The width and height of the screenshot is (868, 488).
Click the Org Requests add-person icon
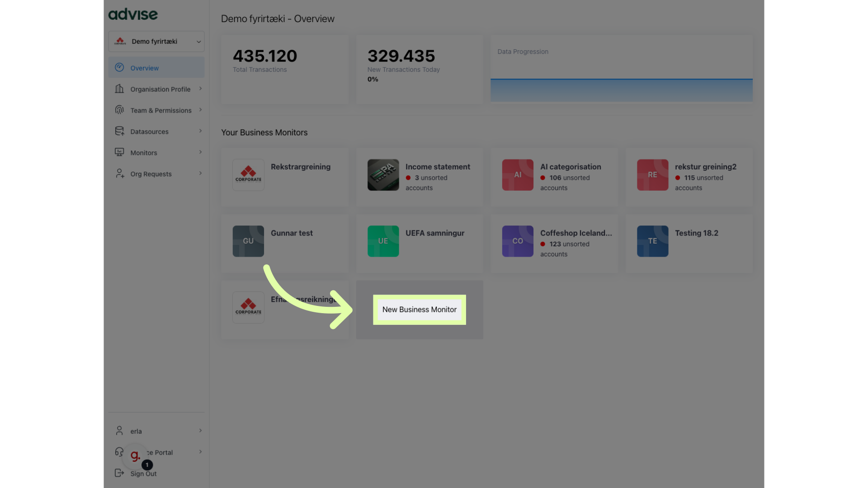point(119,174)
